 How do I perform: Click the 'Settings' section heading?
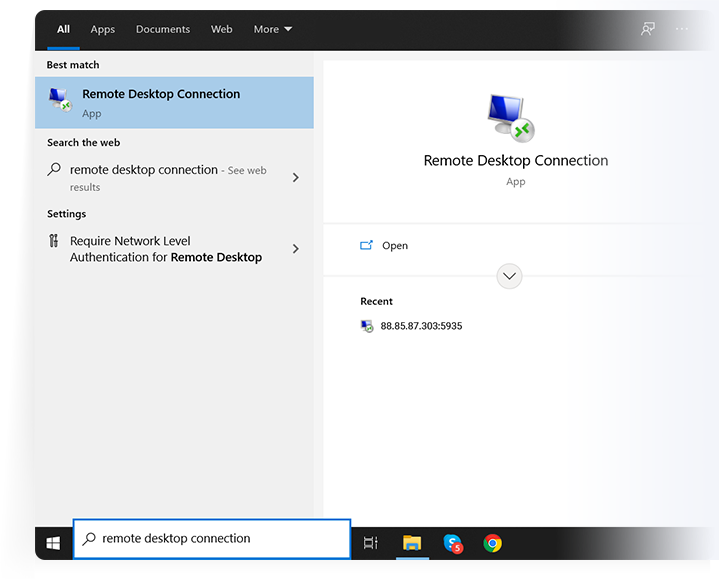click(66, 214)
